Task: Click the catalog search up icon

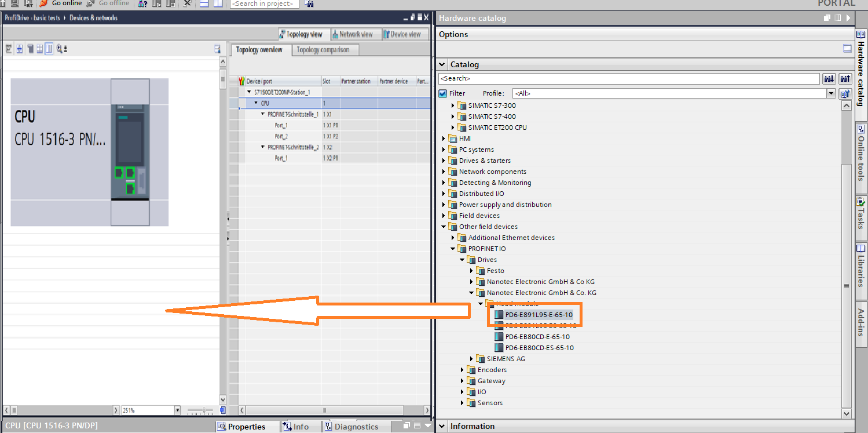Action: click(x=845, y=78)
